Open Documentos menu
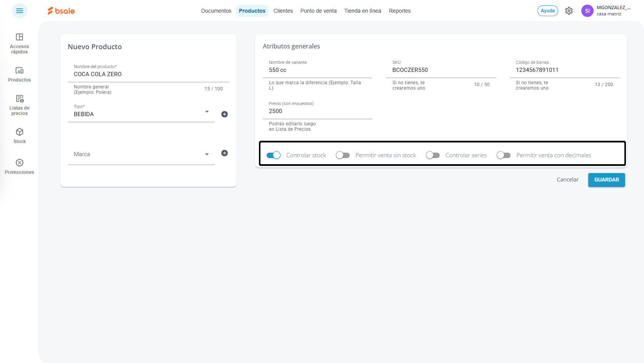 (x=216, y=11)
